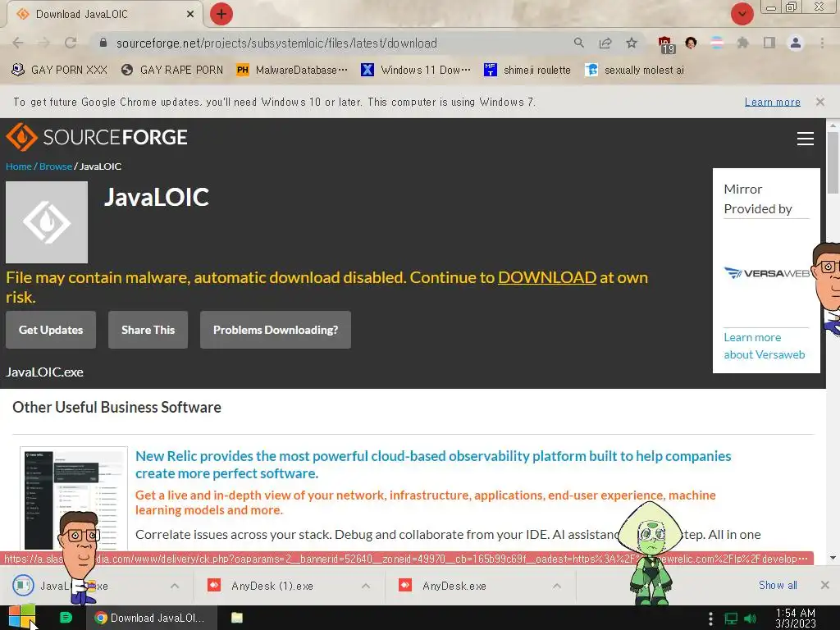The width and height of the screenshot is (840, 630).
Task: Go to Browse breadcrumb link
Action: [x=56, y=166]
